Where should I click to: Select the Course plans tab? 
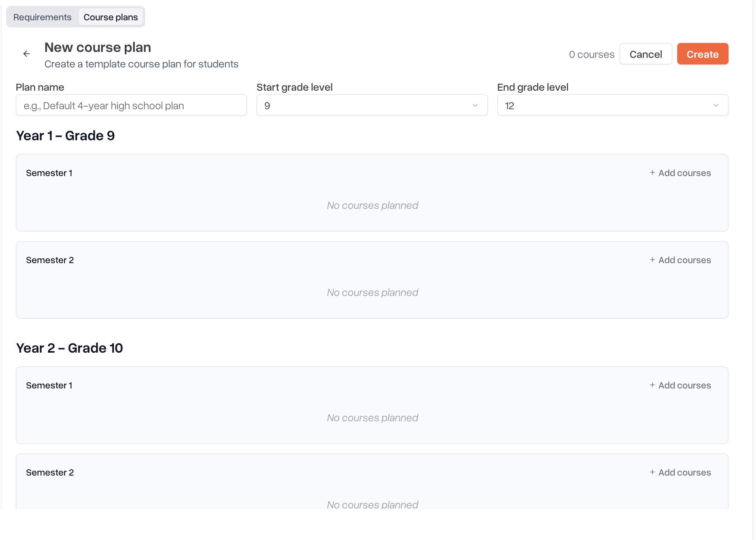[110, 17]
